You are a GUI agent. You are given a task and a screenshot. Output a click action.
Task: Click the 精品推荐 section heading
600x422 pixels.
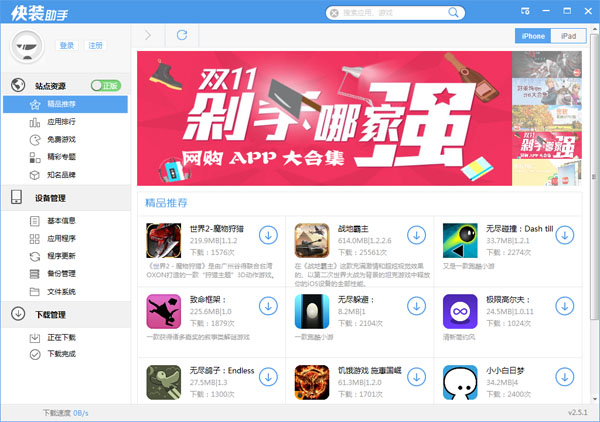click(x=166, y=203)
